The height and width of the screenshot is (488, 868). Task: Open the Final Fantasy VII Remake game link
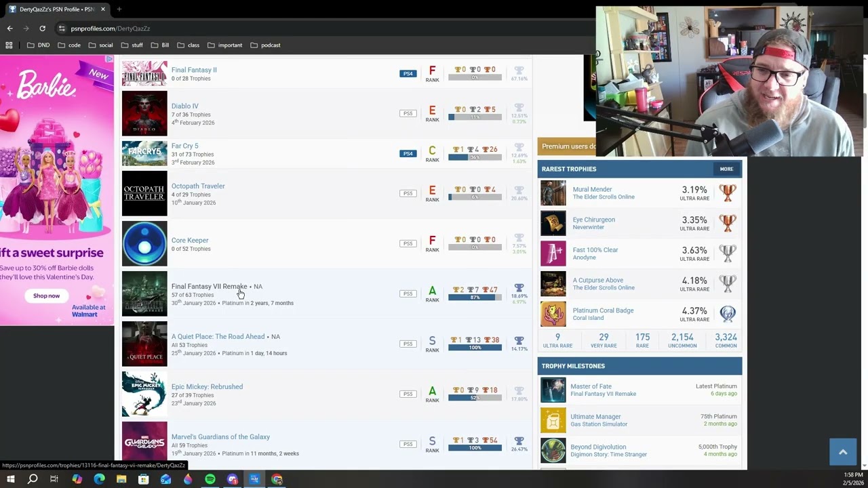[210, 286]
